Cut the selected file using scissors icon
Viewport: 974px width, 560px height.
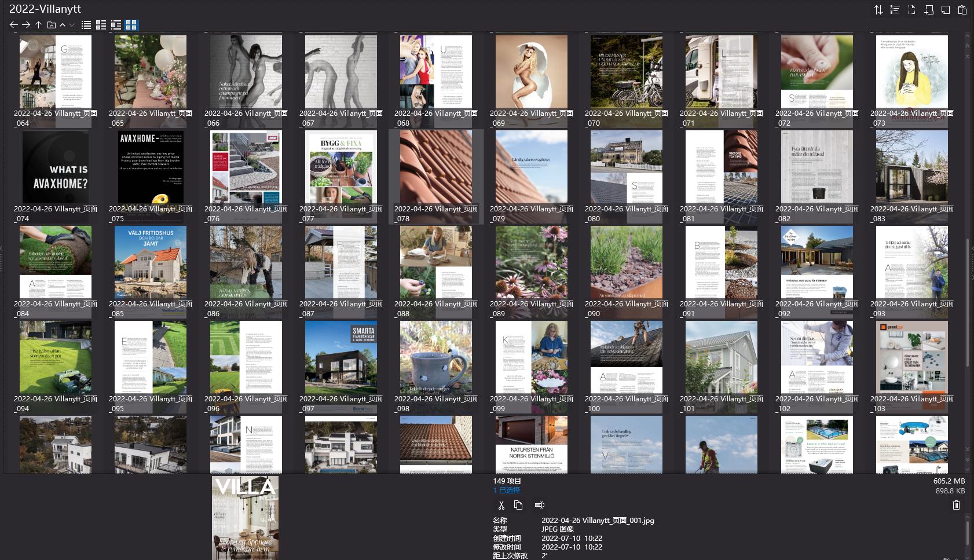501,505
